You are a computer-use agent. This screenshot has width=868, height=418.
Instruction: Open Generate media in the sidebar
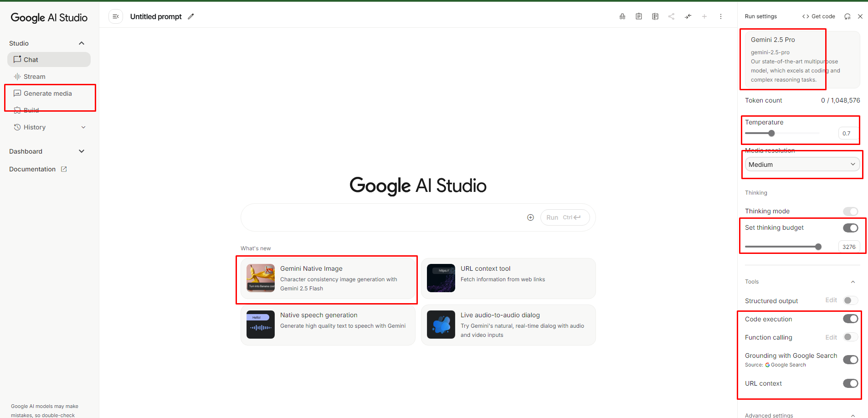click(49, 93)
